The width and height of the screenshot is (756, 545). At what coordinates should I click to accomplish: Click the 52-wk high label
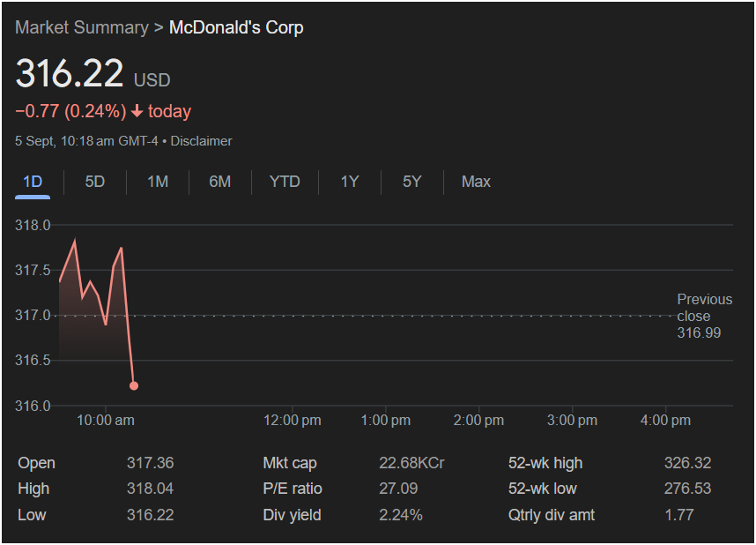(x=545, y=463)
